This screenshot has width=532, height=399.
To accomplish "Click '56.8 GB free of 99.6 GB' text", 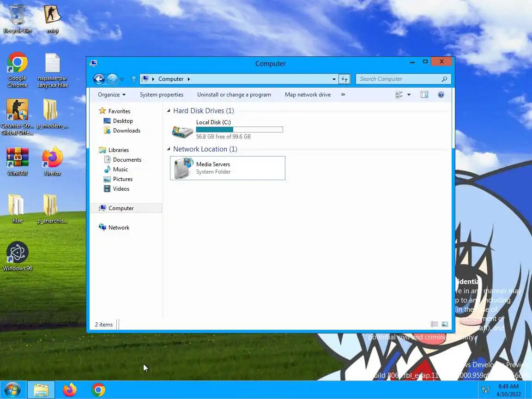I will click(x=223, y=137).
